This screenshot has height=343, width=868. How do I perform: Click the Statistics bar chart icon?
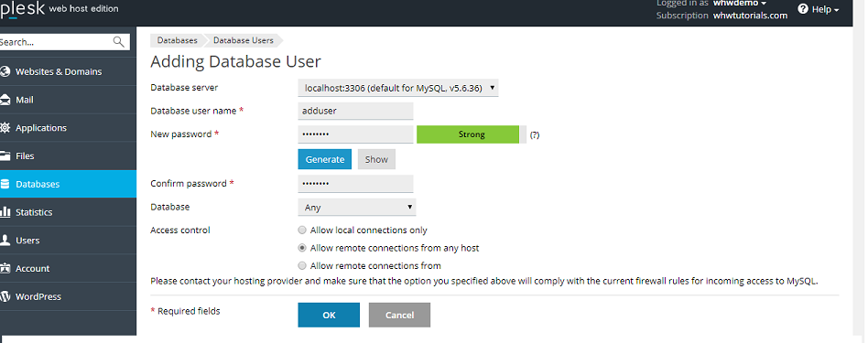5,212
